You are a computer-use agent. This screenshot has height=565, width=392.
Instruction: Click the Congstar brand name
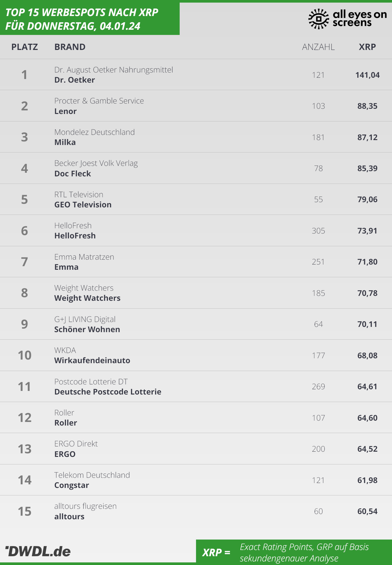click(x=72, y=485)
